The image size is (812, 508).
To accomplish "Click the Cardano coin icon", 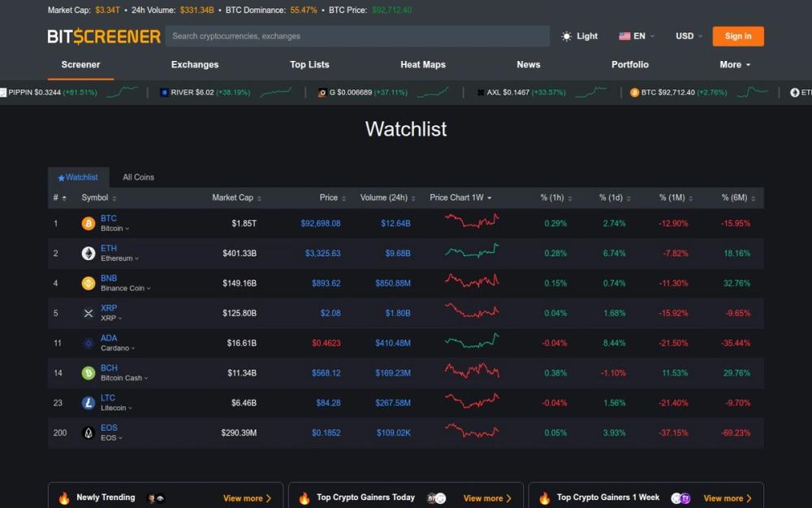I will (x=89, y=343).
